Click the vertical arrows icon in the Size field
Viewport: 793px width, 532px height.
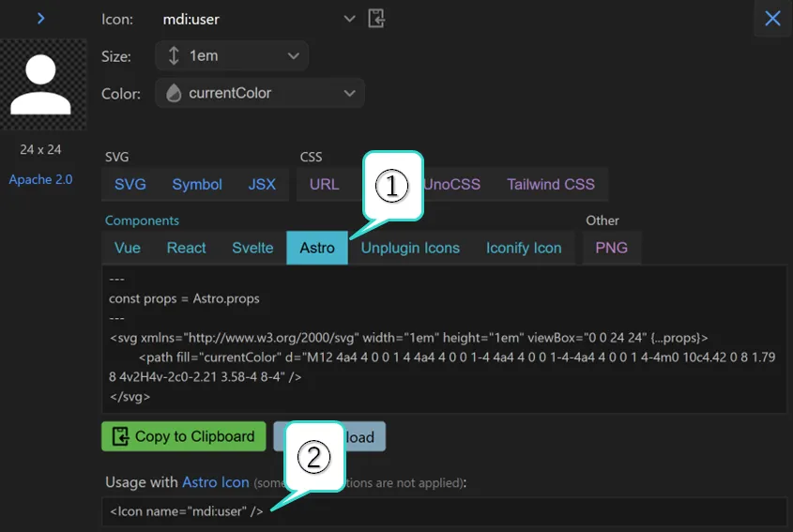[174, 55]
